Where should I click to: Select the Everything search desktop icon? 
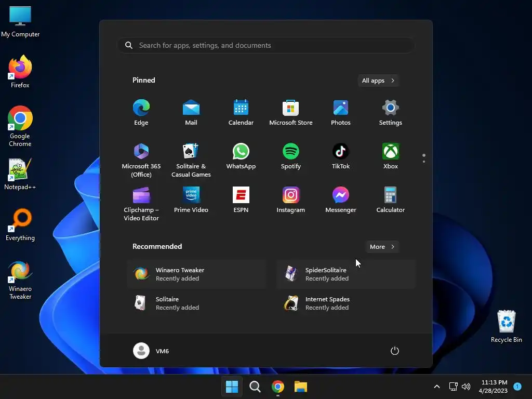(x=20, y=224)
